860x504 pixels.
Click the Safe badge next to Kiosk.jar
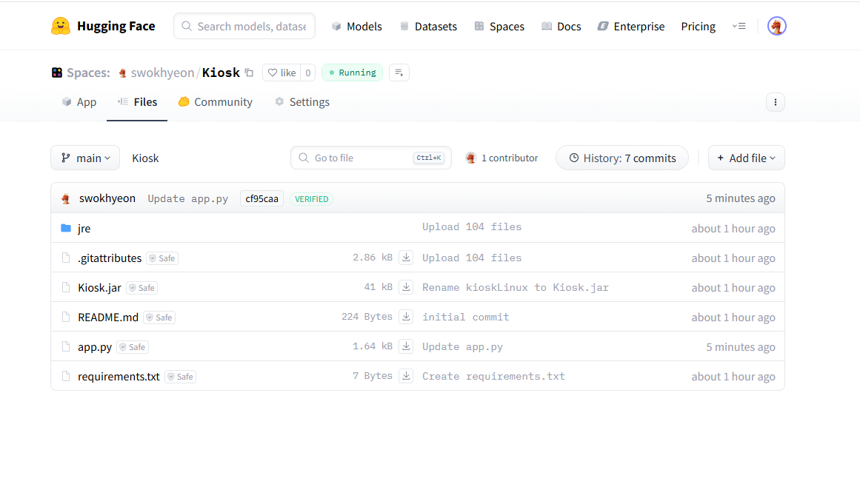[142, 288]
